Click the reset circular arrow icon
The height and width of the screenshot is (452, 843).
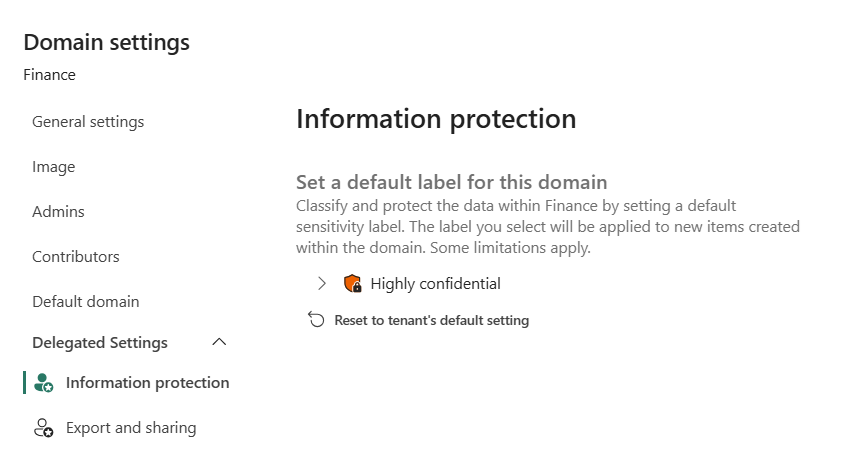316,319
